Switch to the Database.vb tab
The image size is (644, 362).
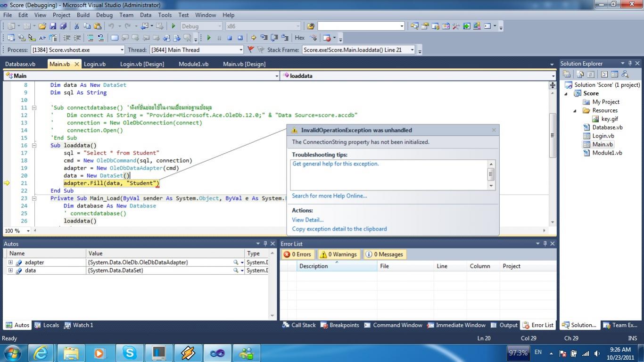coord(20,64)
